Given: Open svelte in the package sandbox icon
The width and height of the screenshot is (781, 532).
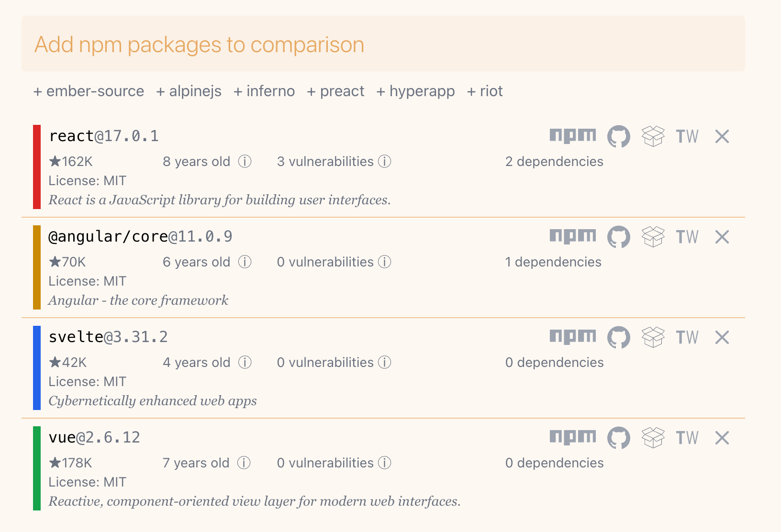Looking at the screenshot, I should point(653,337).
